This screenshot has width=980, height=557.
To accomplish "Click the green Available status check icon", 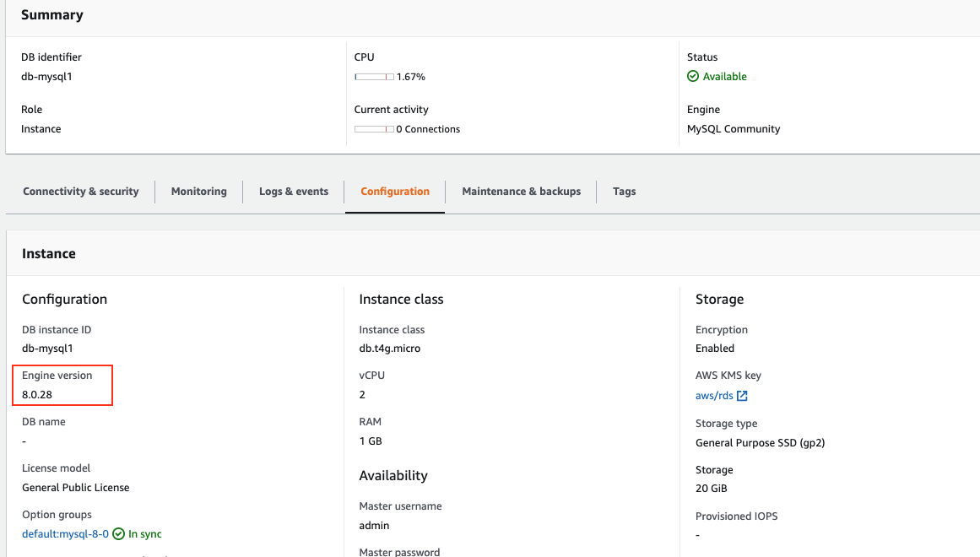I will click(693, 77).
